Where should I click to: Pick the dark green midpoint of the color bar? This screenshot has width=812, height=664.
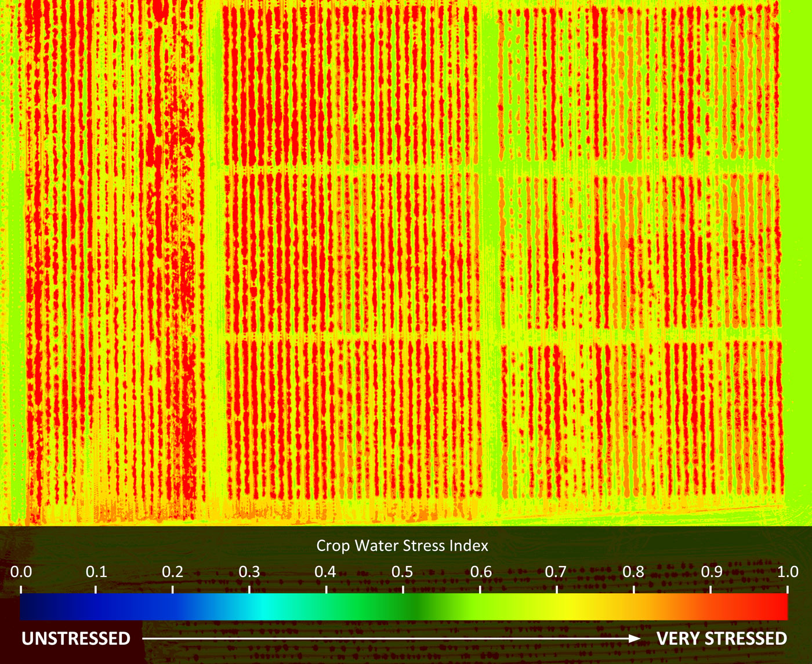click(x=413, y=607)
